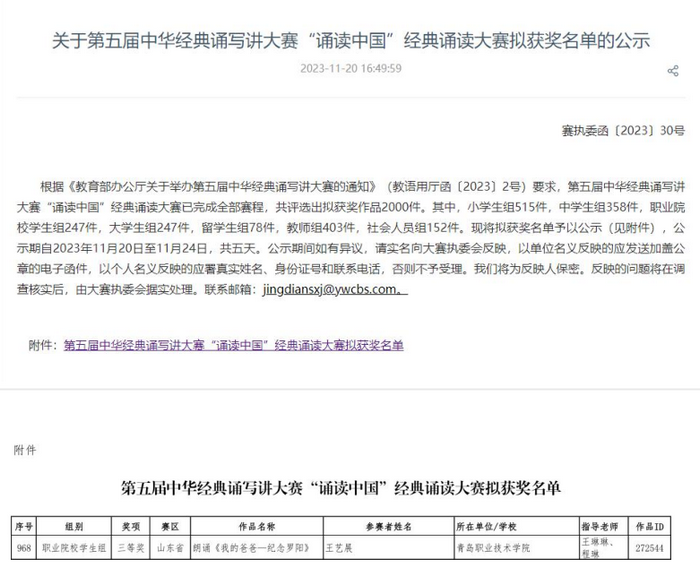Viewport: 700px width, 585px height.
Task: Click the 奖项 column header
Action: click(131, 526)
